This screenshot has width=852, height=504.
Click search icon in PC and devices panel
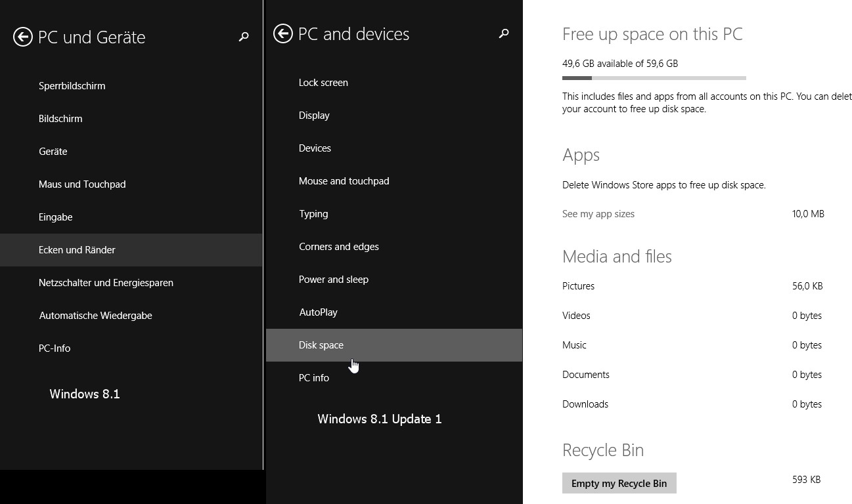coord(504,33)
